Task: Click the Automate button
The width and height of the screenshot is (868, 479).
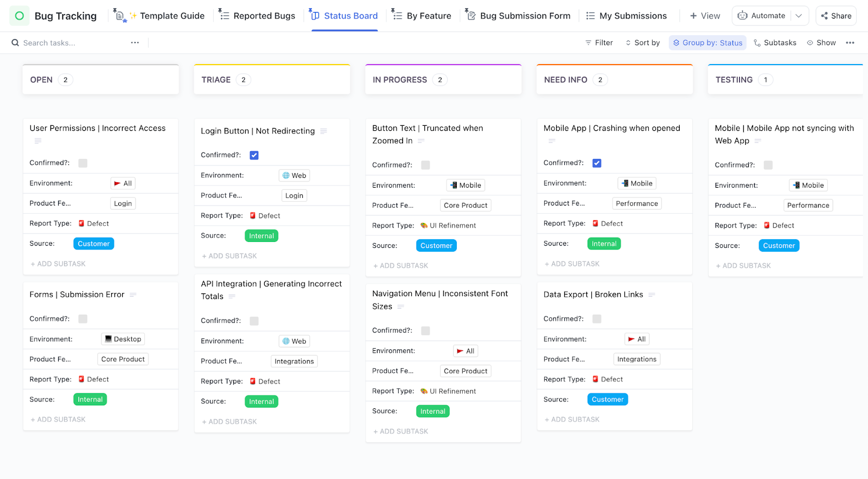Action: [x=762, y=16]
